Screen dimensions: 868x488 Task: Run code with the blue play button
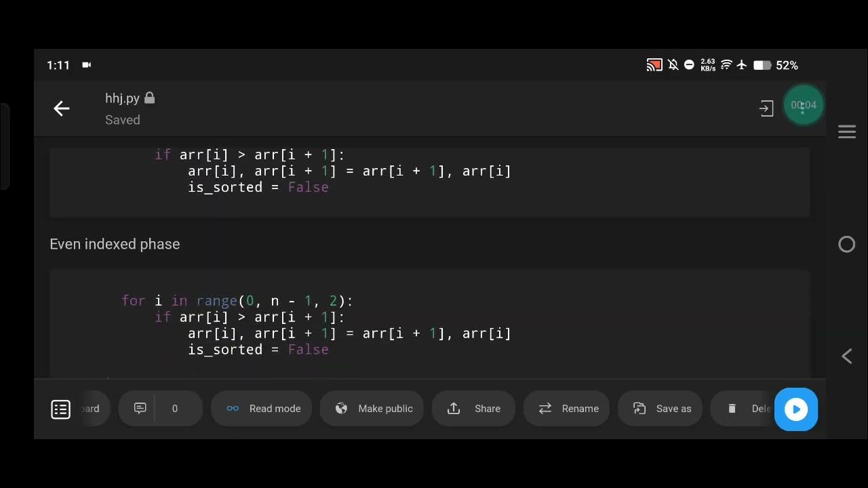[x=796, y=409]
